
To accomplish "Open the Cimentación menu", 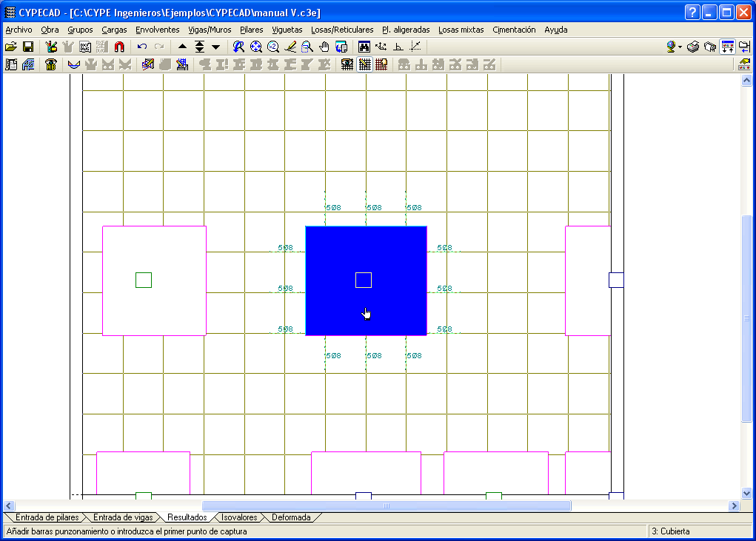I will [x=514, y=30].
